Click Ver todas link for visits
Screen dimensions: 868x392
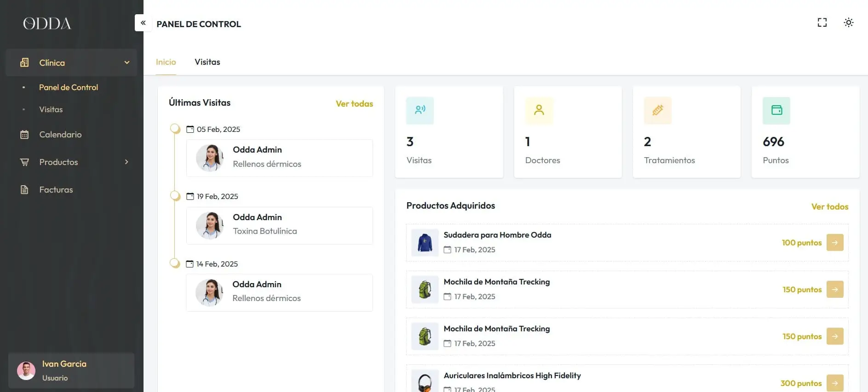click(x=354, y=104)
